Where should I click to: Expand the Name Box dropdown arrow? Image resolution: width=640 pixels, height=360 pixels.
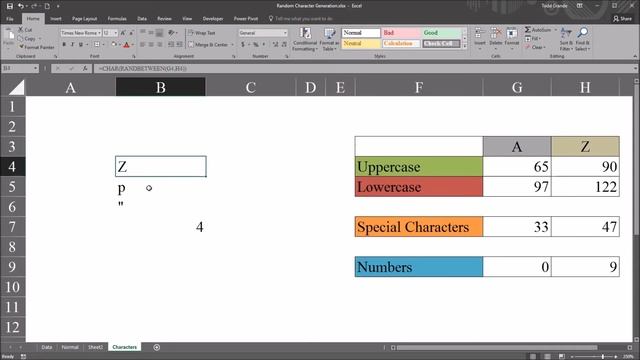coord(36,69)
